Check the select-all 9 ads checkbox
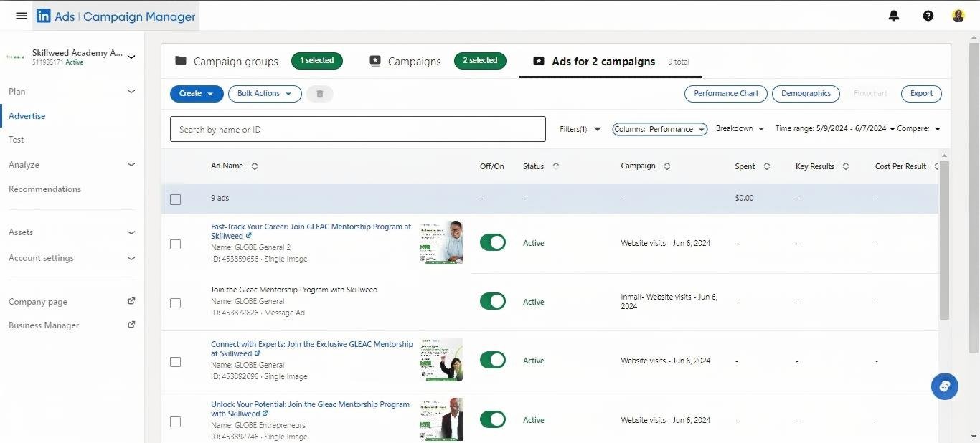Screen dimensions: 980x443 point(176,199)
